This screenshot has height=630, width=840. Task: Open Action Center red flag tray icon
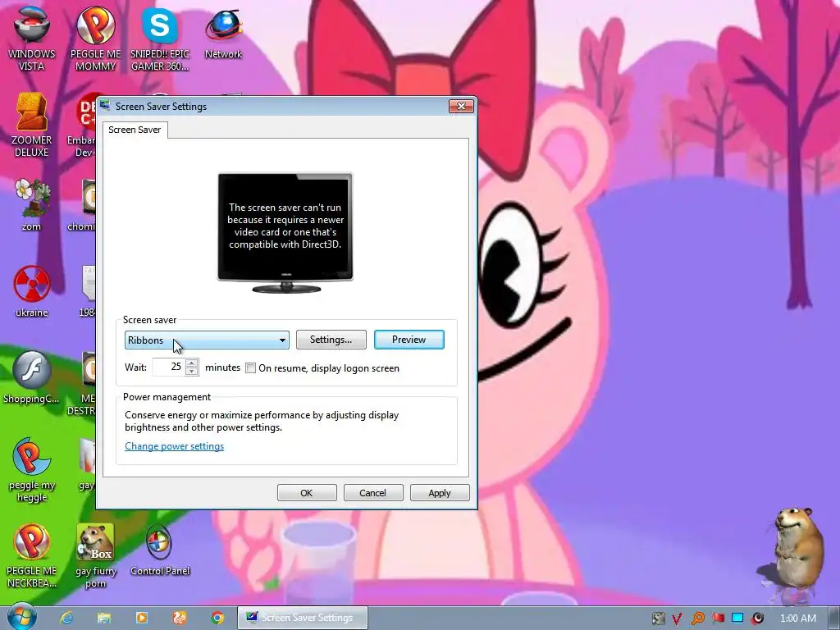[x=718, y=619]
